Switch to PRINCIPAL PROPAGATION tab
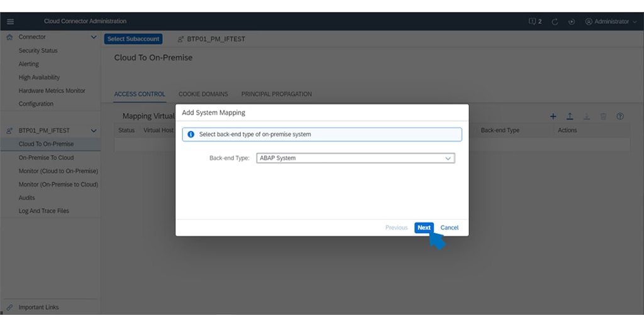644x328 pixels. click(x=277, y=94)
